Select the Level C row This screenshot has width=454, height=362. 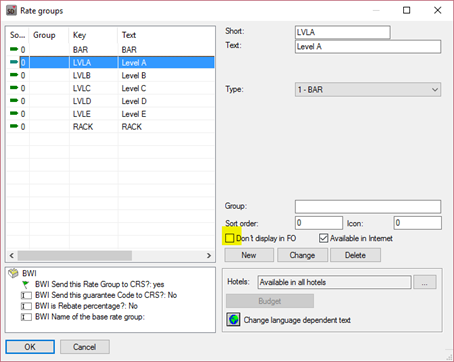(x=111, y=88)
